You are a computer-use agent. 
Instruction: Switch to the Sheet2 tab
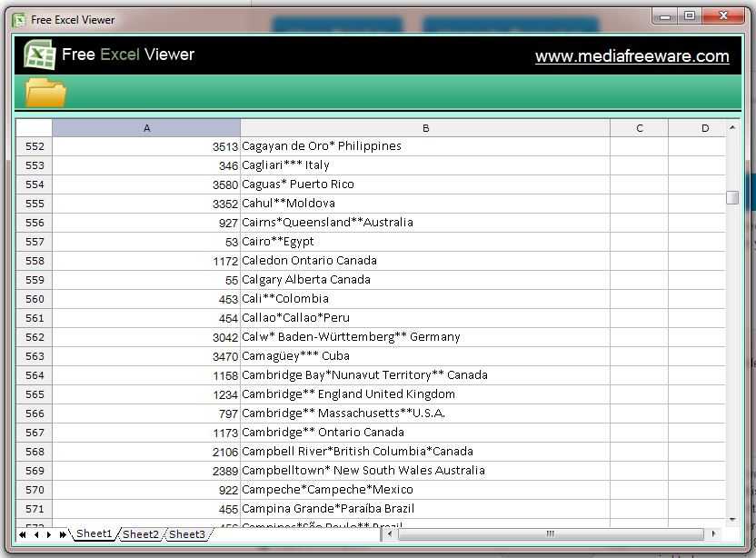coord(141,534)
